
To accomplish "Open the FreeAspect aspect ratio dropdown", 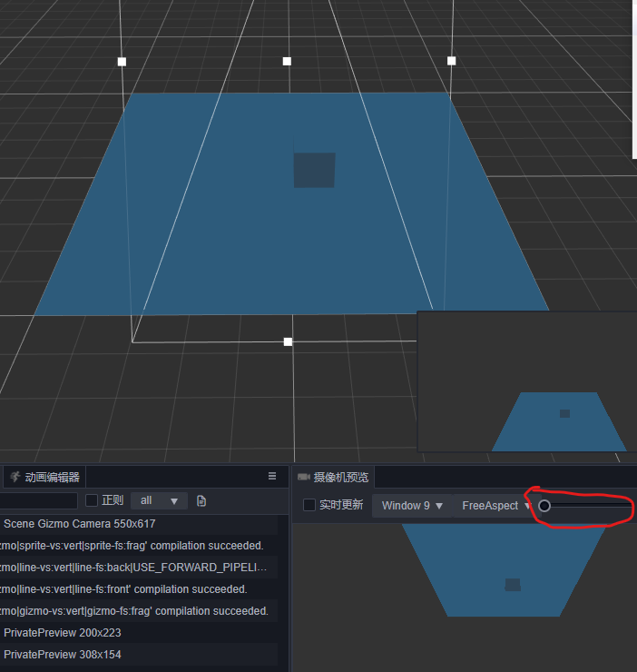I will 495,506.
